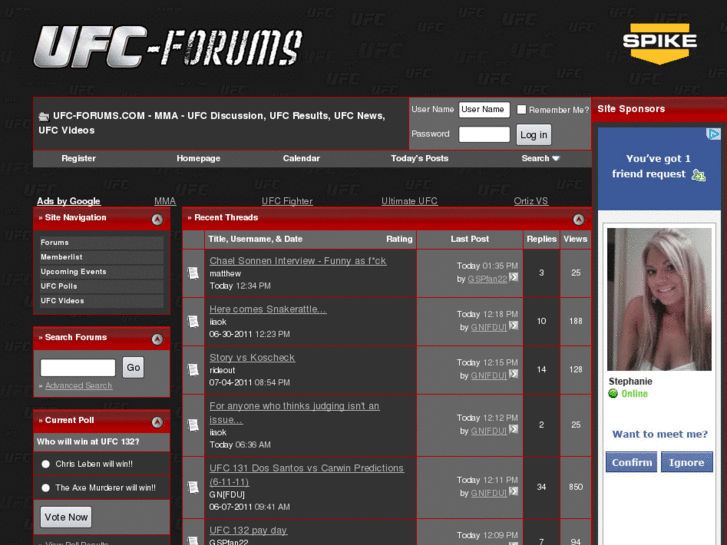727x545 pixels.
Task: Click thread icon for UFC 131 Predictions row
Action: [193, 487]
